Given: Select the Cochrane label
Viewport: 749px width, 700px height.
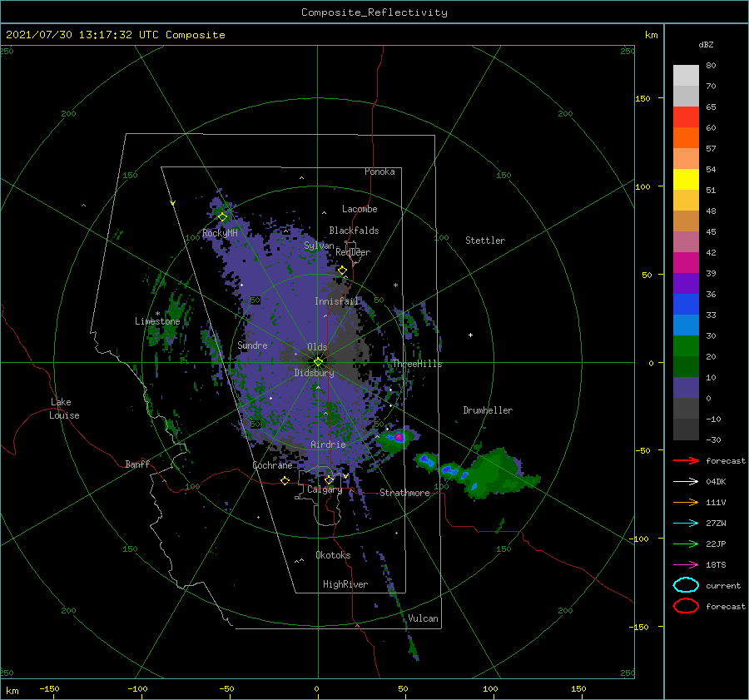Looking at the screenshot, I should click(x=272, y=465).
